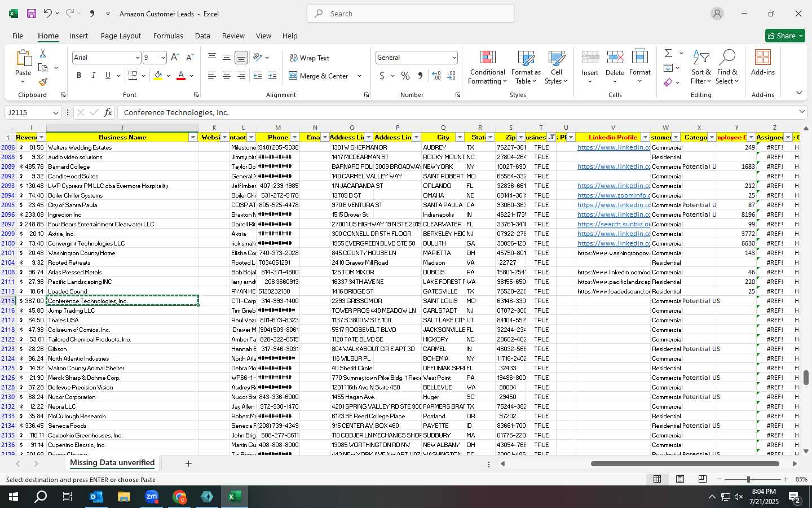This screenshot has width=812, height=508.
Task: Click the Share button
Action: 785,36
